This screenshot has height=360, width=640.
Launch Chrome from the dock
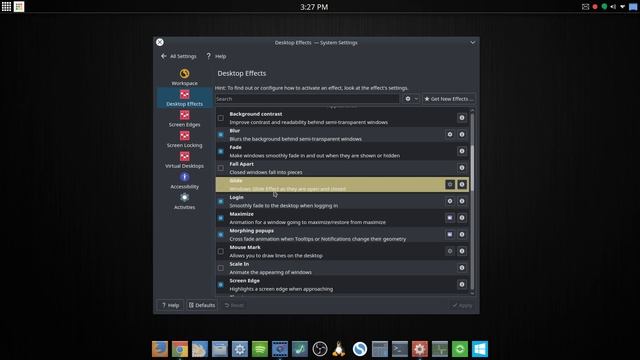[180, 349]
